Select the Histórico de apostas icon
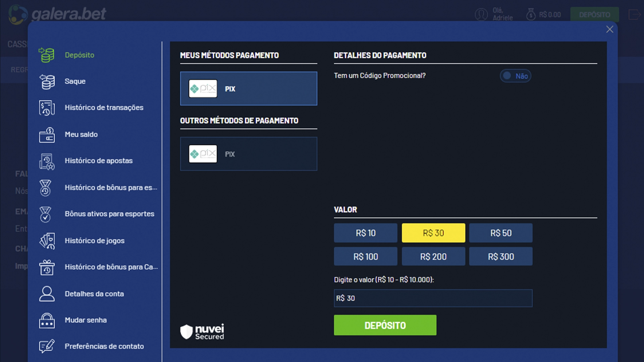This screenshot has width=644, height=362. (47, 161)
